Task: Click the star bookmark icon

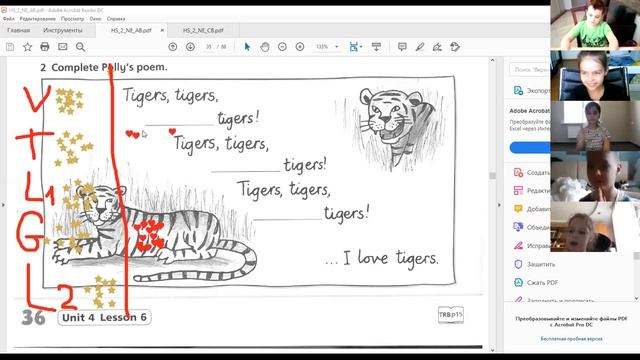Action: [x=27, y=47]
